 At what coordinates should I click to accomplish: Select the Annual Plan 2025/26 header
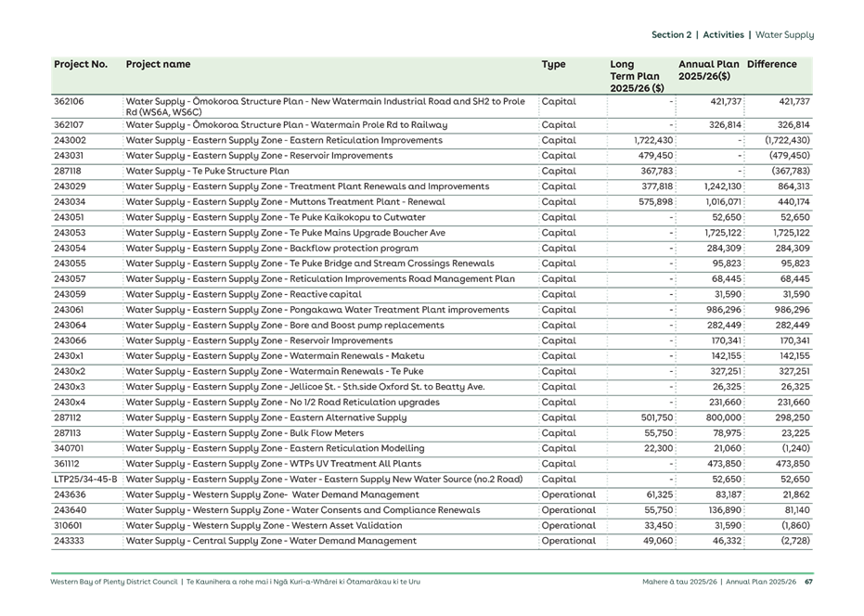point(708,71)
